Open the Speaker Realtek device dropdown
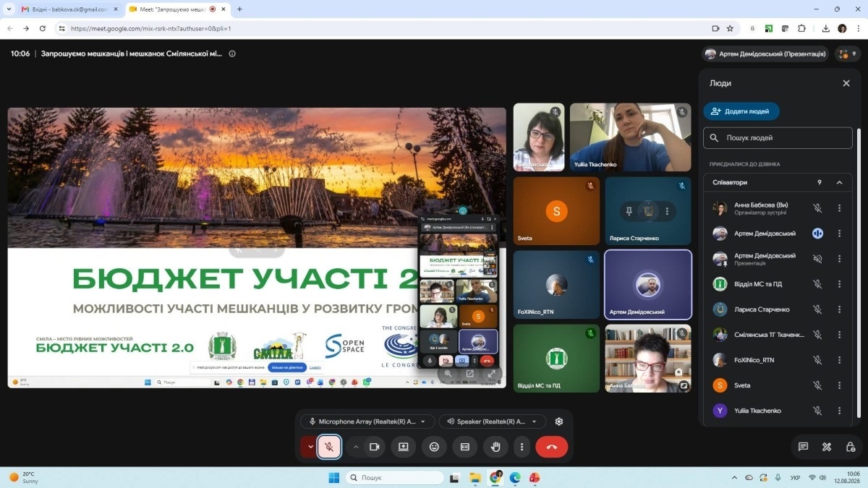Image resolution: width=868 pixels, height=488 pixels. 493,421
